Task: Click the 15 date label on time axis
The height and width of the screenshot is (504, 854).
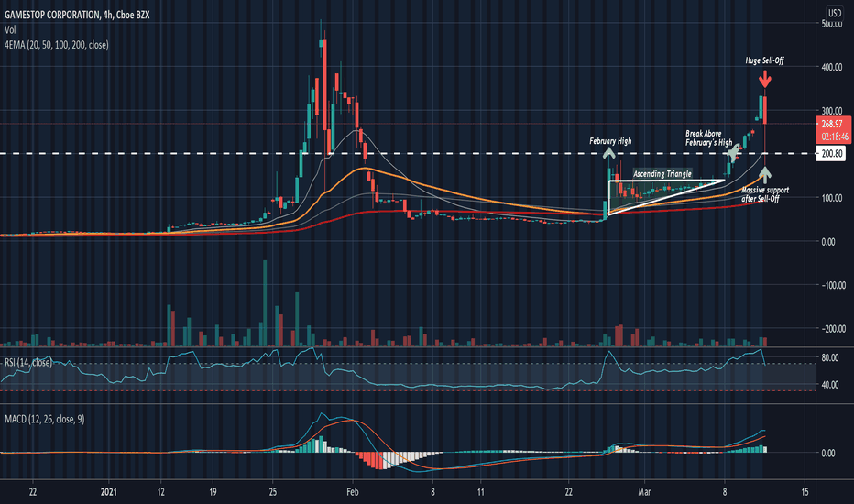Action: coord(805,492)
